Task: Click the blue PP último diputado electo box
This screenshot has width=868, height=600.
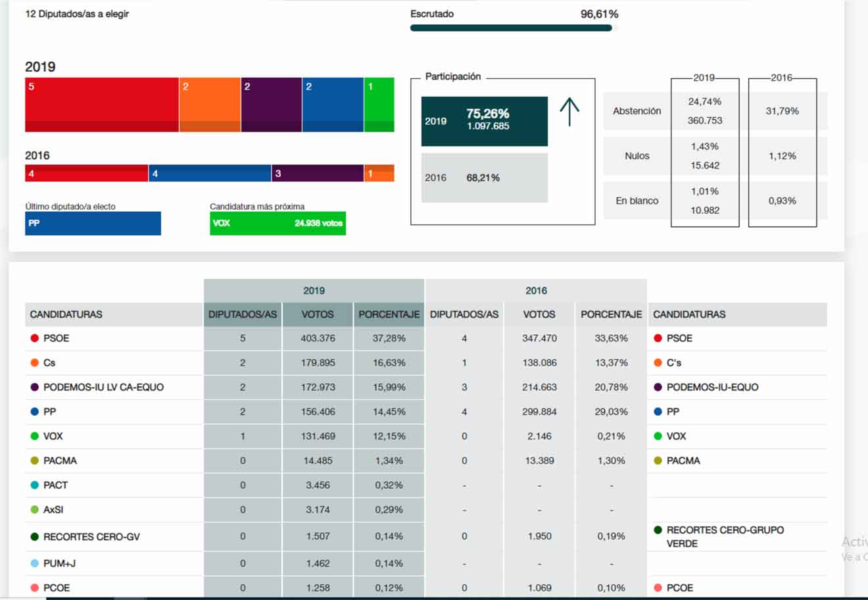Action: coord(93,224)
